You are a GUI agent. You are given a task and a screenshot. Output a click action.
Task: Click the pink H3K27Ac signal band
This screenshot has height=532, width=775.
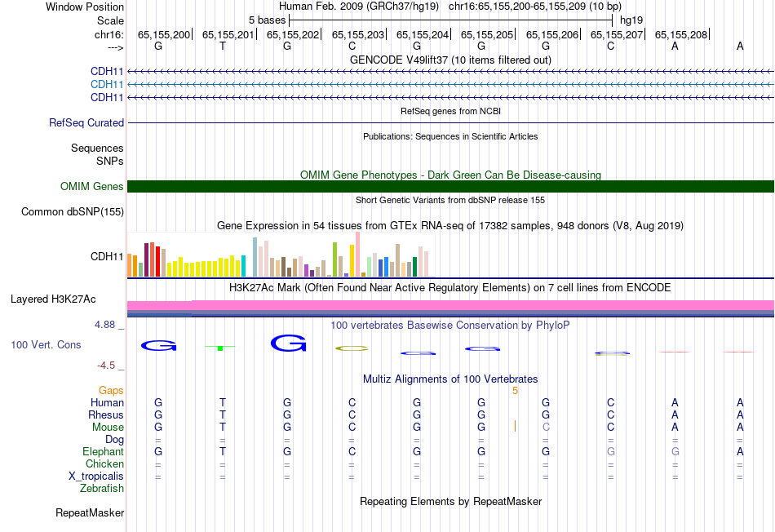[x=450, y=305]
